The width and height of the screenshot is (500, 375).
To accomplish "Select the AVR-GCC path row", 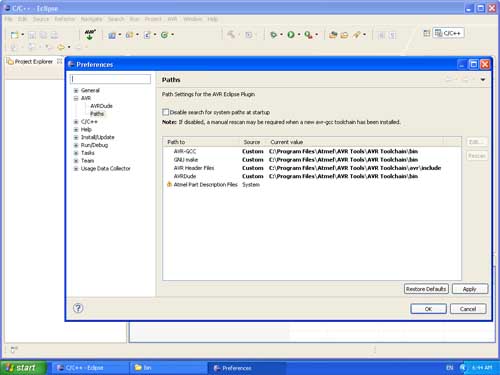I will pyautogui.click(x=312, y=151).
